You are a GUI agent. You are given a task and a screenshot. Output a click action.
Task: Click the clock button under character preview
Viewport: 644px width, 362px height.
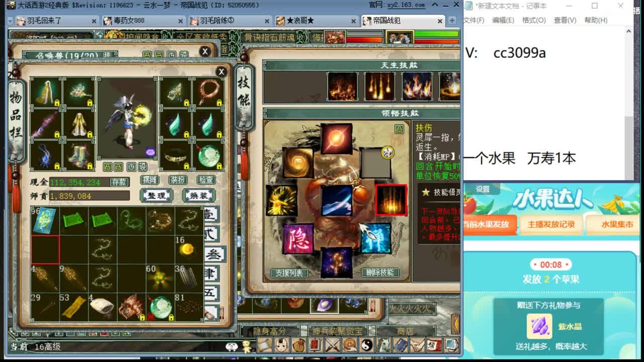(x=131, y=166)
